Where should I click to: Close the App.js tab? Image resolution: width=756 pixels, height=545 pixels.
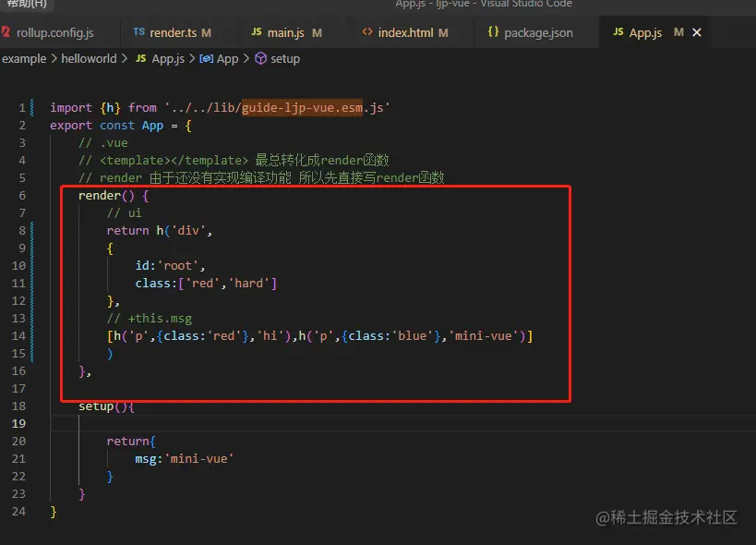(697, 32)
